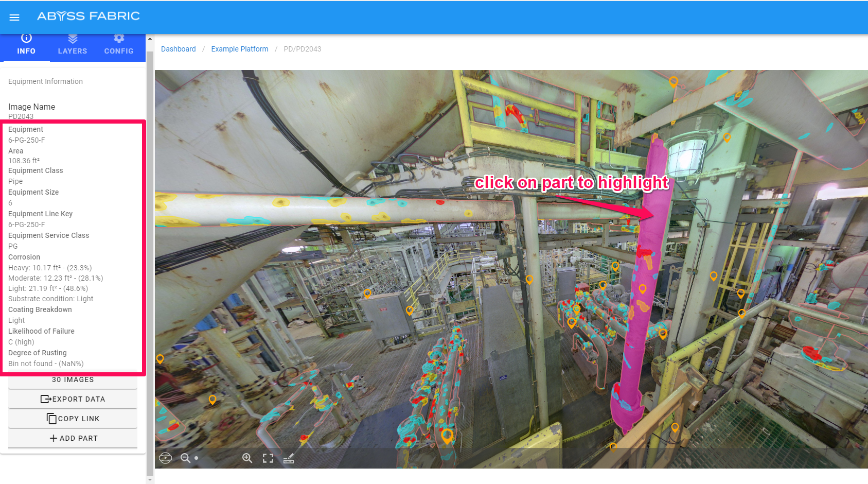Click the Abyss Fabric logo
The image size is (868, 484).
(x=88, y=16)
